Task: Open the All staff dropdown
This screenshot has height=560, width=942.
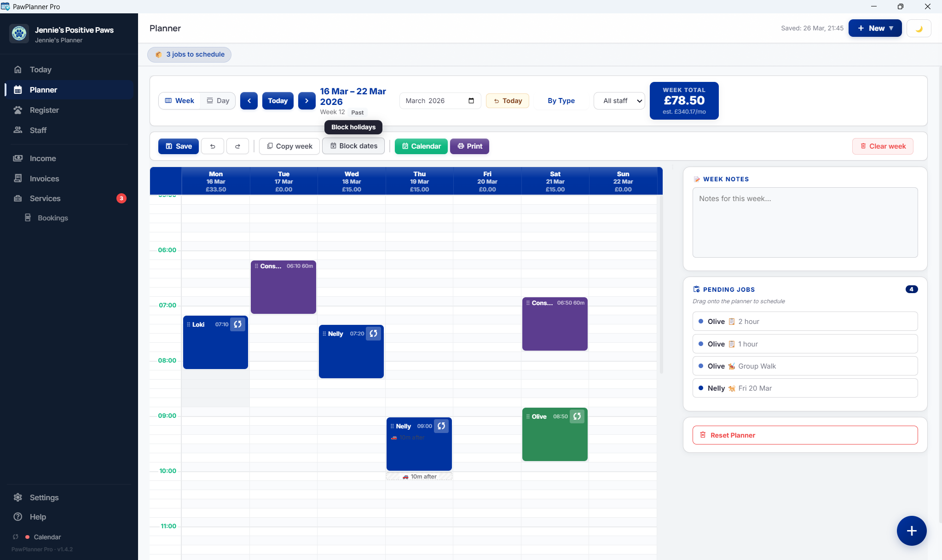Action: (x=618, y=100)
